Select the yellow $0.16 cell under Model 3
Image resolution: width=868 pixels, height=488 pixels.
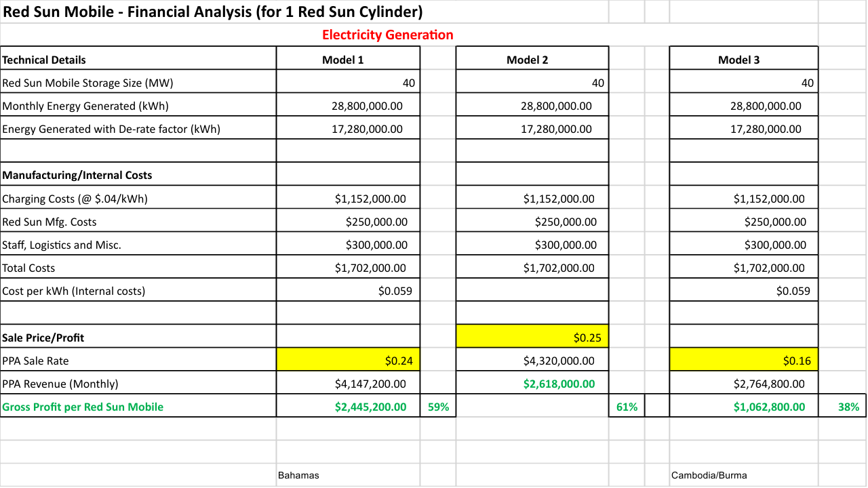coord(744,360)
